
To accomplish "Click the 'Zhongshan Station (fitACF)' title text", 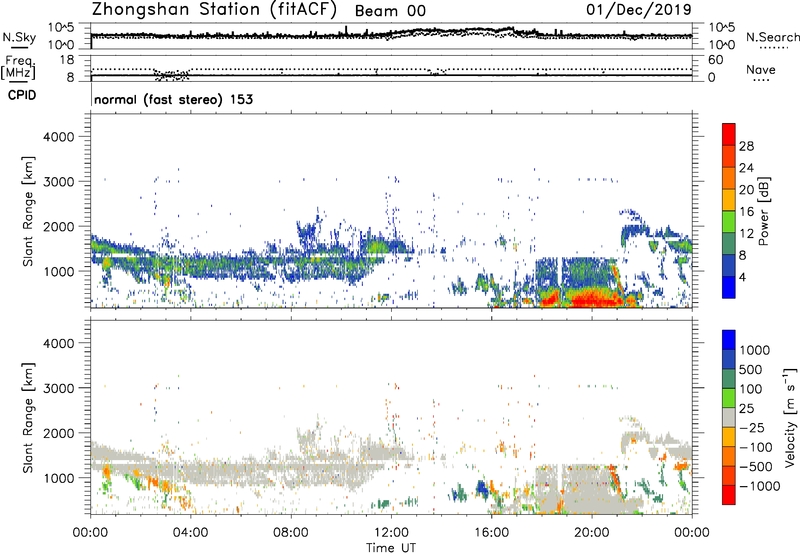I will (214, 10).
